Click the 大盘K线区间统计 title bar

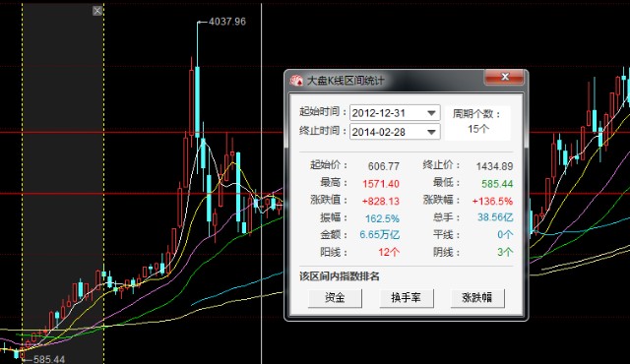(x=386, y=80)
